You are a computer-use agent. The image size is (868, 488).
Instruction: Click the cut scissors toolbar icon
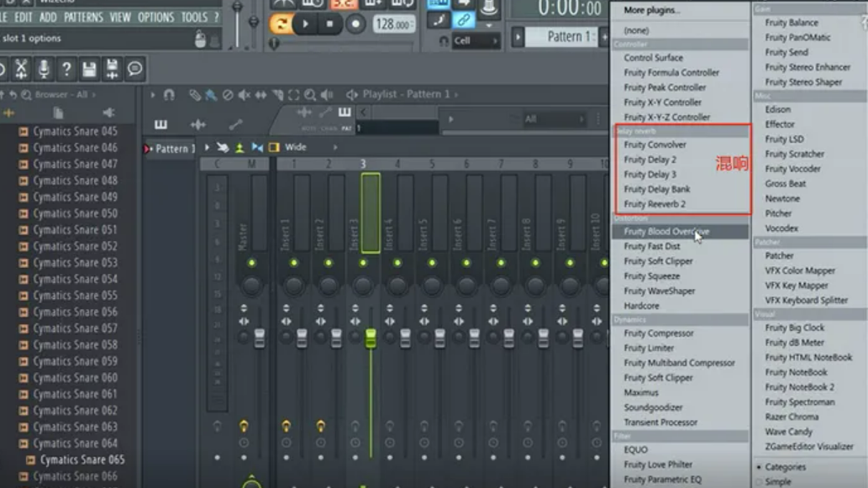[21, 69]
